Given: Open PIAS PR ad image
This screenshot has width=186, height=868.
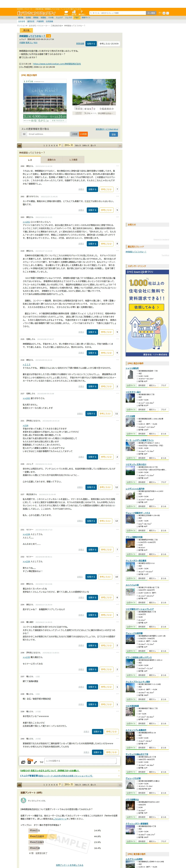Looking at the screenshot, I should 94,97.
